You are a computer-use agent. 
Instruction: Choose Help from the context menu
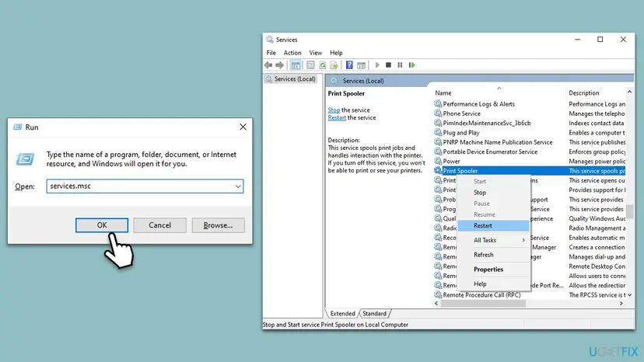(x=494, y=284)
